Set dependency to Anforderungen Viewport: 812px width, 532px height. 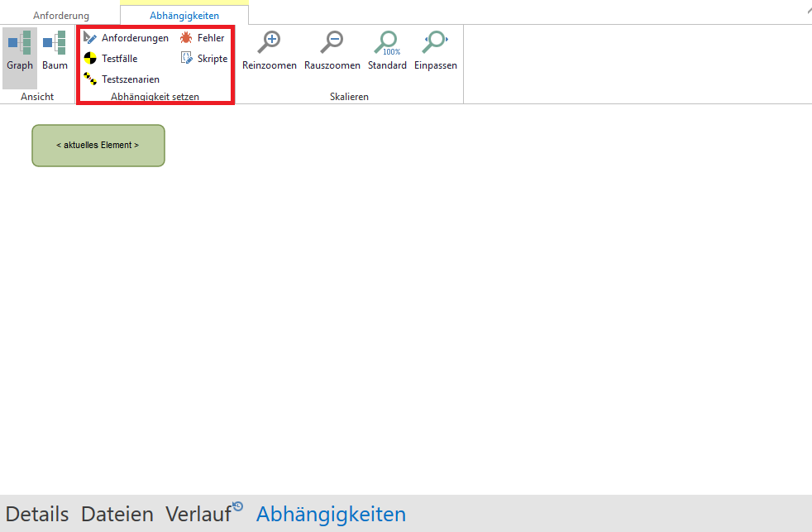coord(127,38)
